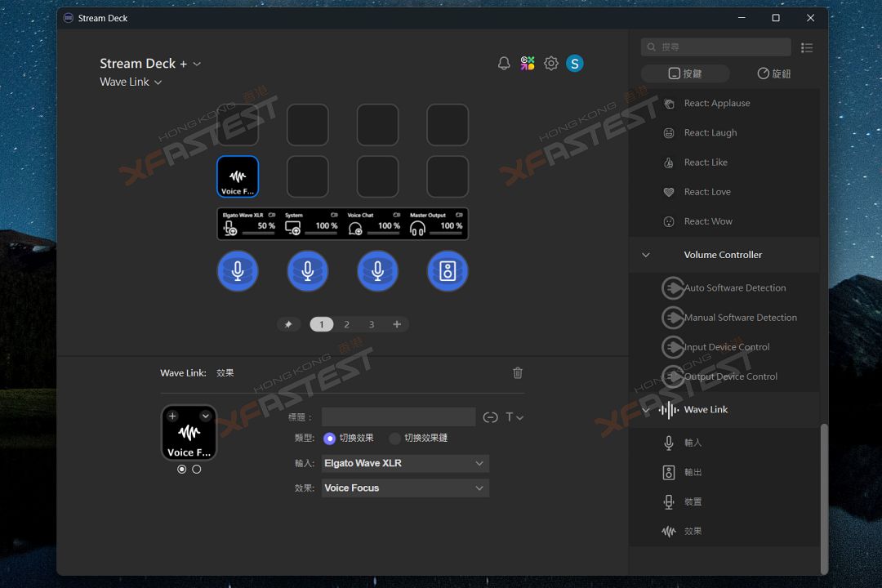
Task: Select the Output Device Control action
Action: (724, 377)
